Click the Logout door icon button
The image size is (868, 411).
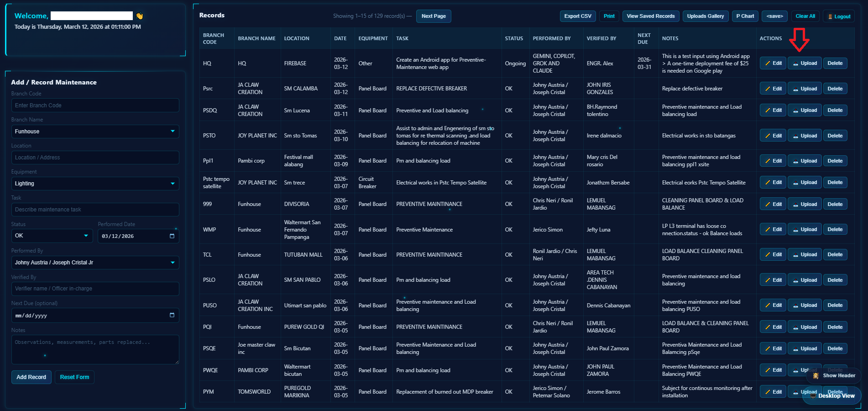tap(839, 16)
